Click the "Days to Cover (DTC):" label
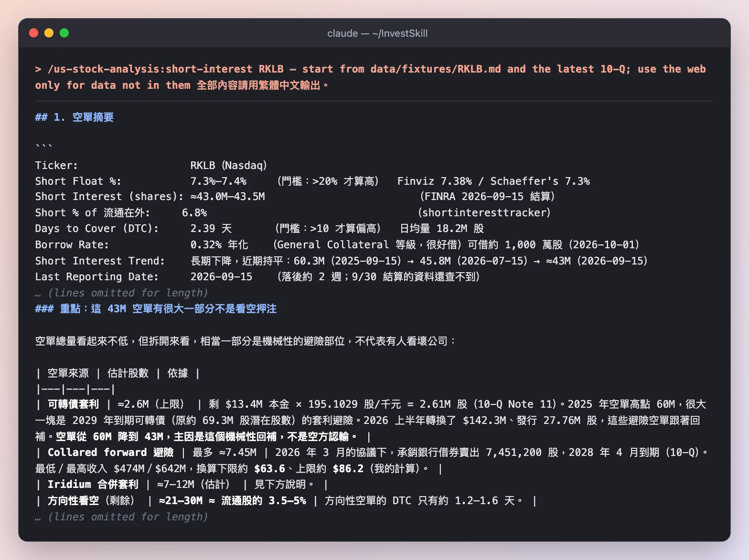 tap(97, 229)
